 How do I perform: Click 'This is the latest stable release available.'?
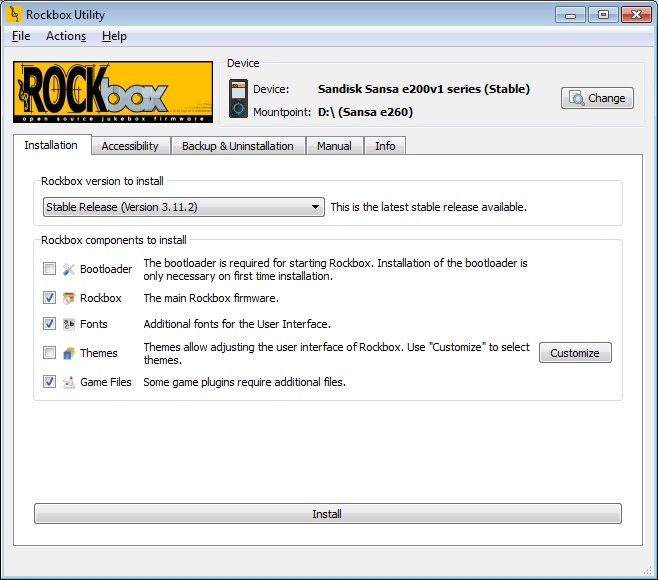point(428,207)
